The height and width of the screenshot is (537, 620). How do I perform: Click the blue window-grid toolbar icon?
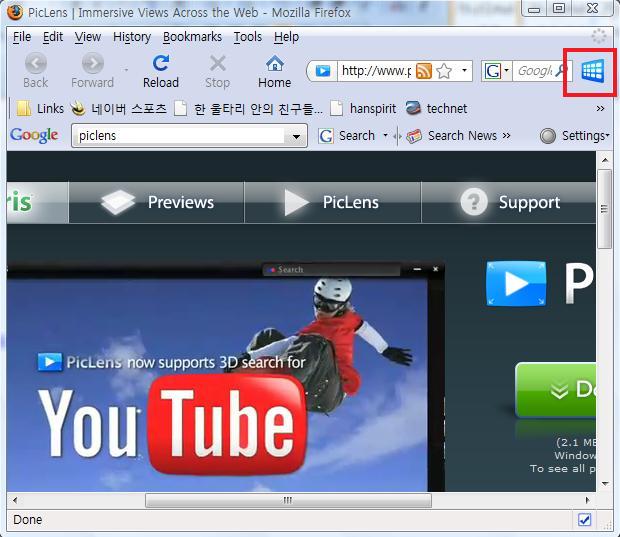click(592, 71)
